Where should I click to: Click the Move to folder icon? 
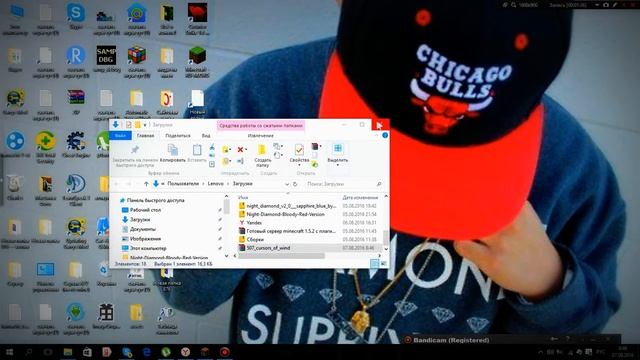(225, 150)
